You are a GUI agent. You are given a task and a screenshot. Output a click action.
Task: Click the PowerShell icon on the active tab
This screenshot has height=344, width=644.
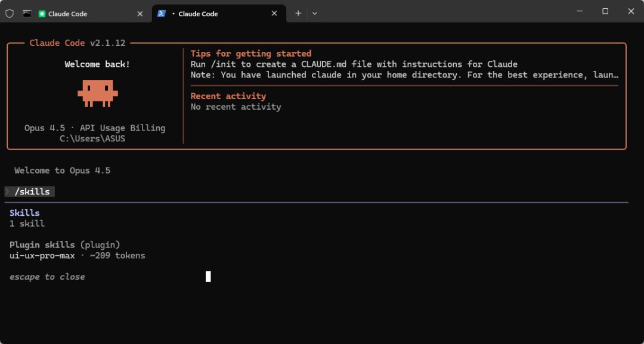click(x=162, y=14)
